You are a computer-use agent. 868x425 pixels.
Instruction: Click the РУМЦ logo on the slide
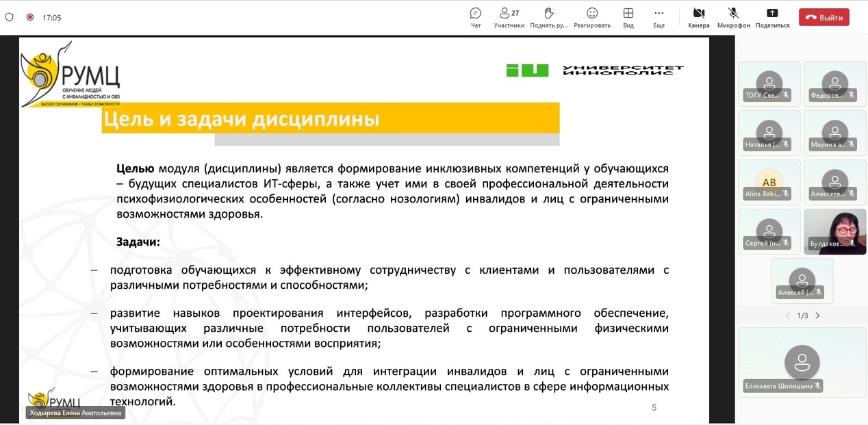tap(71, 75)
